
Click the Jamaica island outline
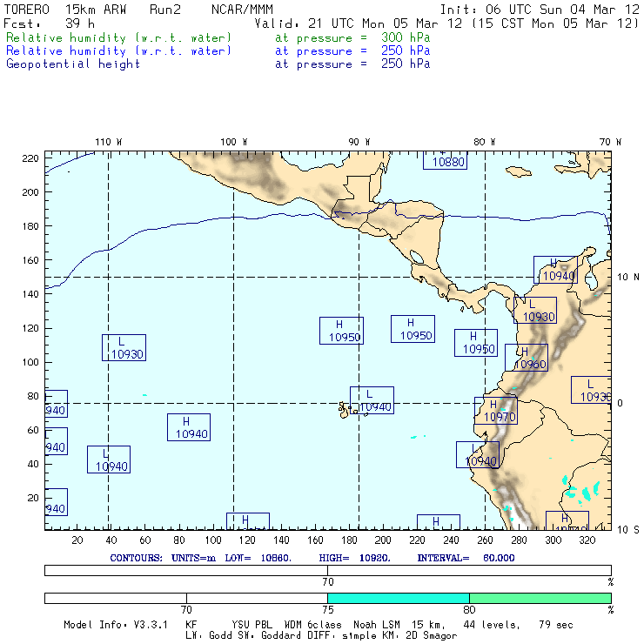[519, 171]
